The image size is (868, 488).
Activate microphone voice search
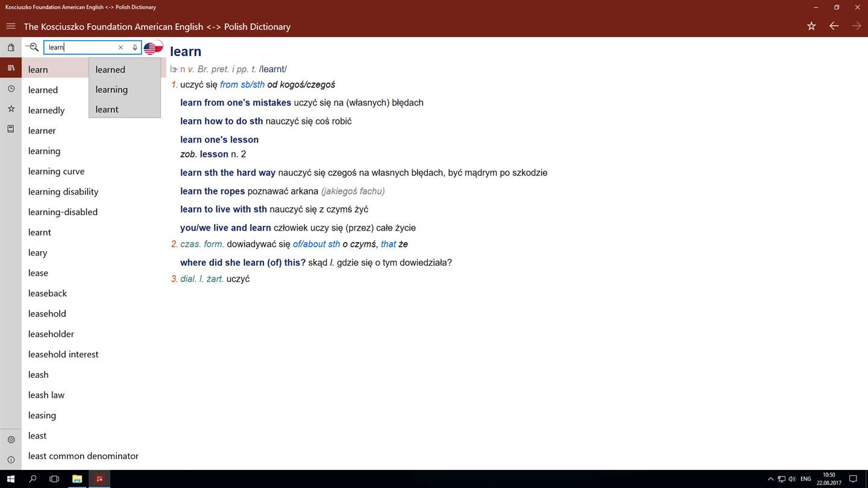coord(134,47)
